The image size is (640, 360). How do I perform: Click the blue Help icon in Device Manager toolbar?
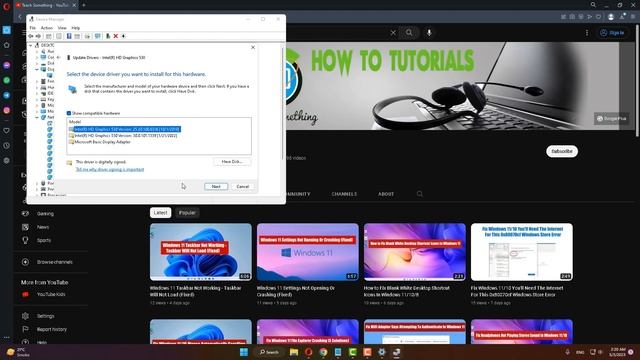point(69,36)
